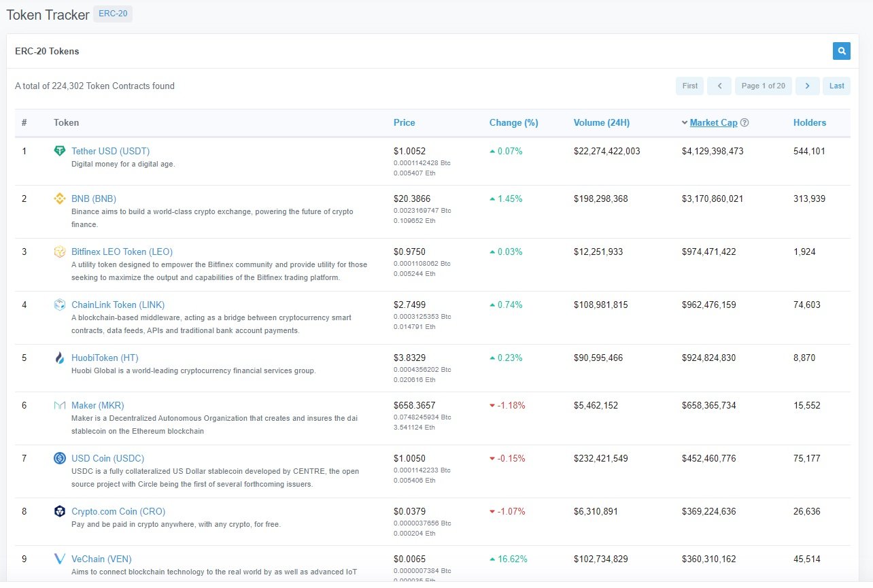Open the ChainLink Token (LINK) link
The height and width of the screenshot is (588, 873).
click(x=118, y=305)
